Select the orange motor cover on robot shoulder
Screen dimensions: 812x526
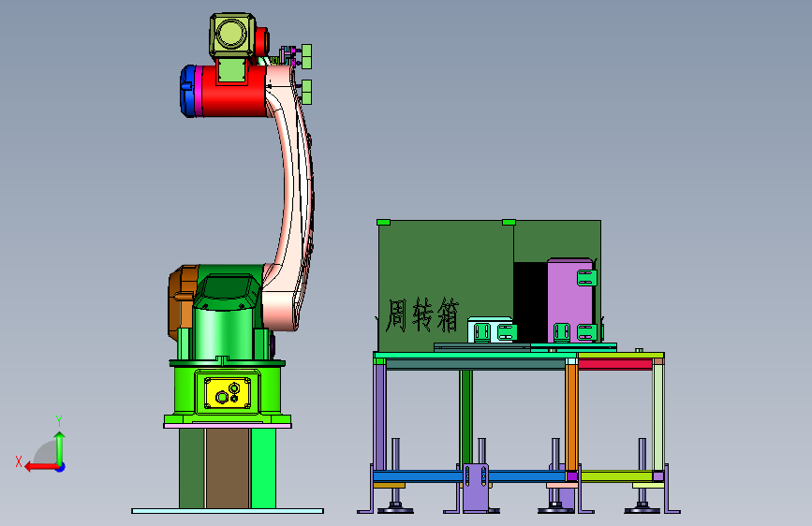point(182,300)
